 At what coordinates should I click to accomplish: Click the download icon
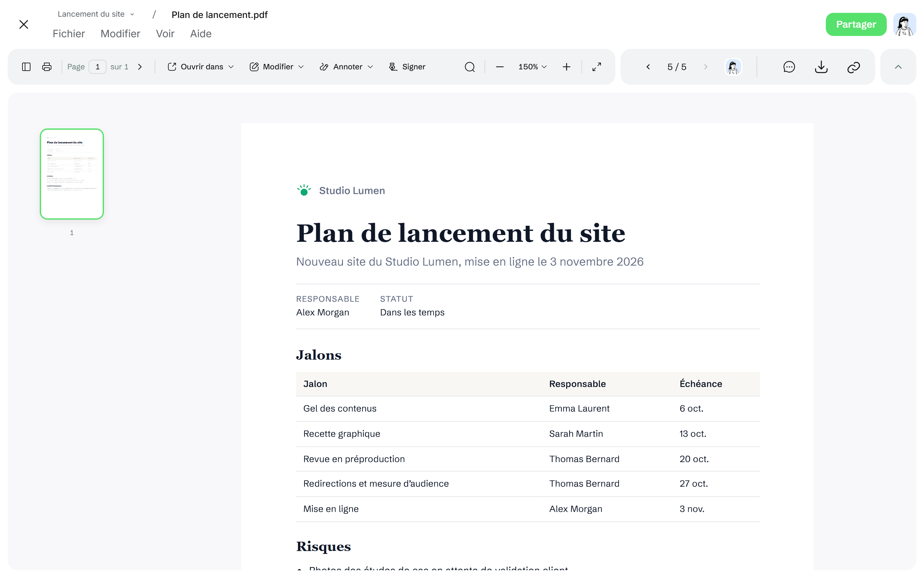(821, 67)
